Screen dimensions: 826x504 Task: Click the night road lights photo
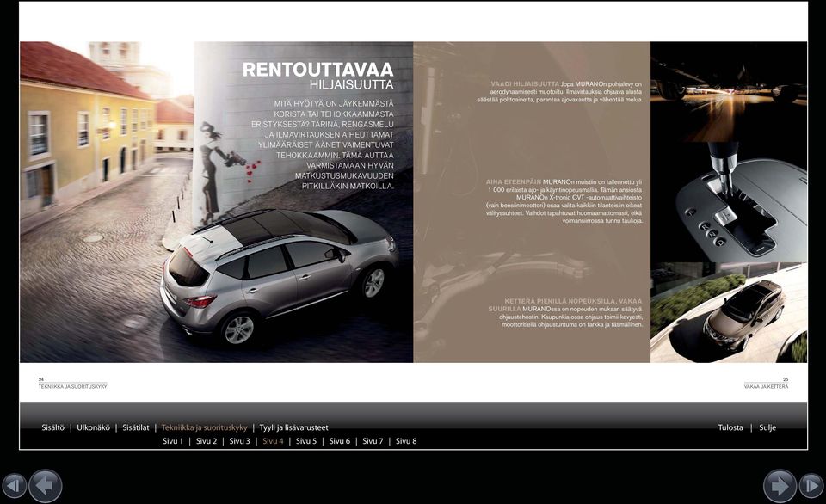pos(729,92)
